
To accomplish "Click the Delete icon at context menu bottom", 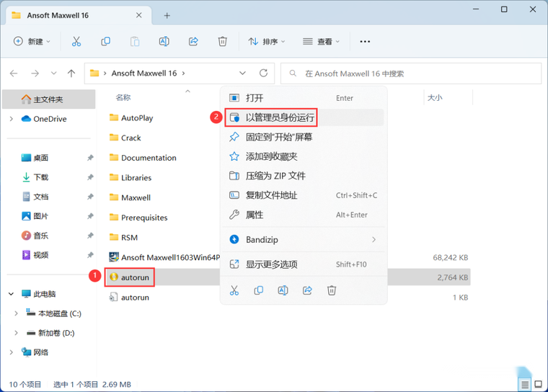I will point(332,290).
